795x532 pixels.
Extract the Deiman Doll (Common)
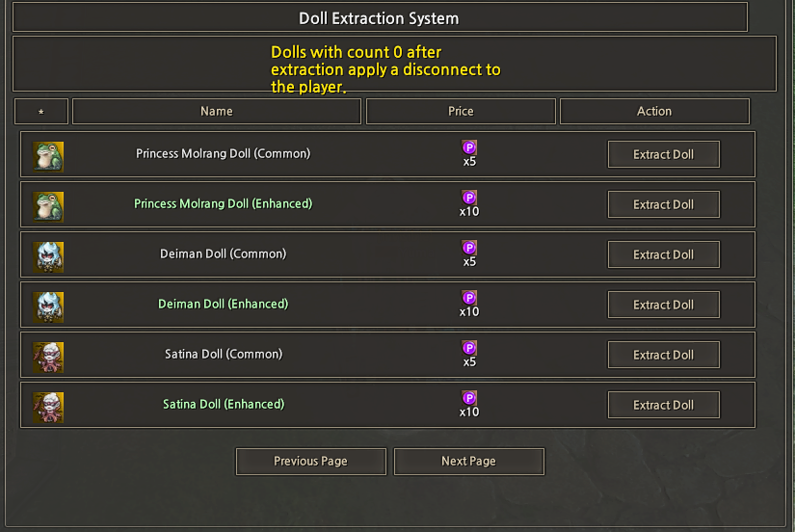tap(663, 254)
